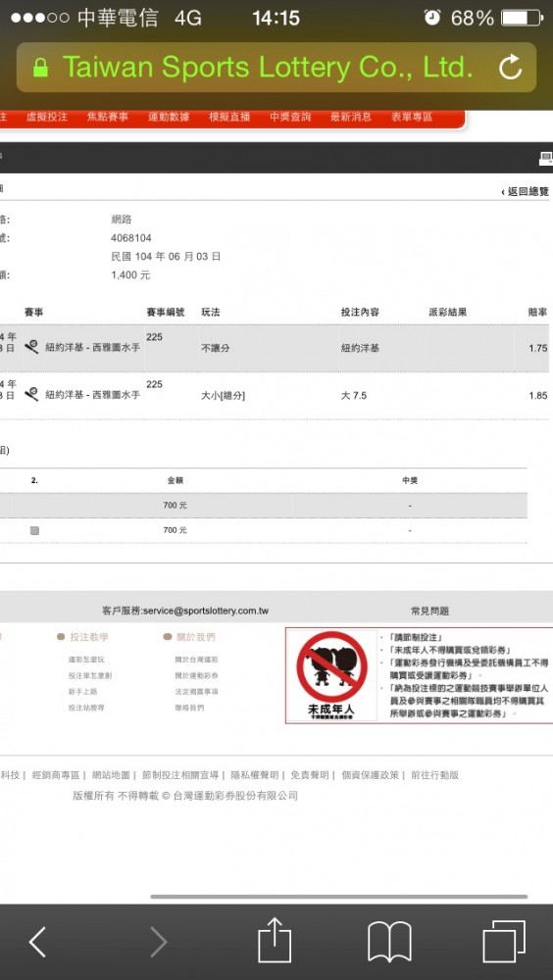Click the 返回總覽 back link
Viewport: 553px width, 980px height.
click(x=526, y=191)
